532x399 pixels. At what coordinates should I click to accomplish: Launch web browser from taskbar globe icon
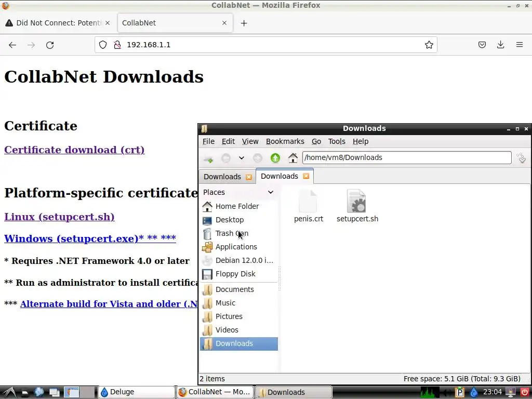pyautogui.click(x=39, y=392)
